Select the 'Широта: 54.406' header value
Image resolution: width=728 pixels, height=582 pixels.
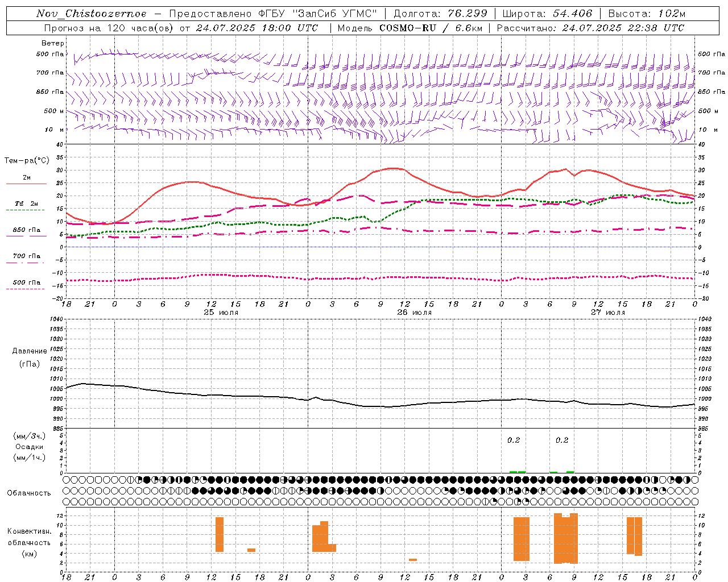tap(547, 14)
